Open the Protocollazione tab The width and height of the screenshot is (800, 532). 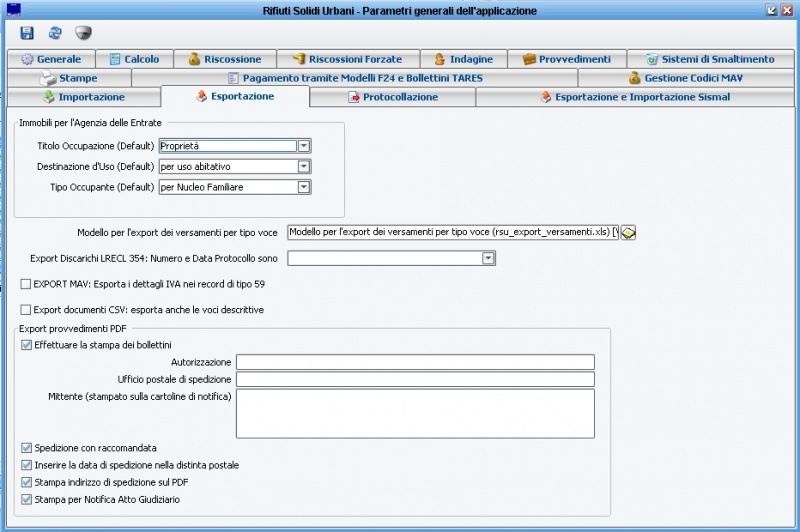[393, 97]
